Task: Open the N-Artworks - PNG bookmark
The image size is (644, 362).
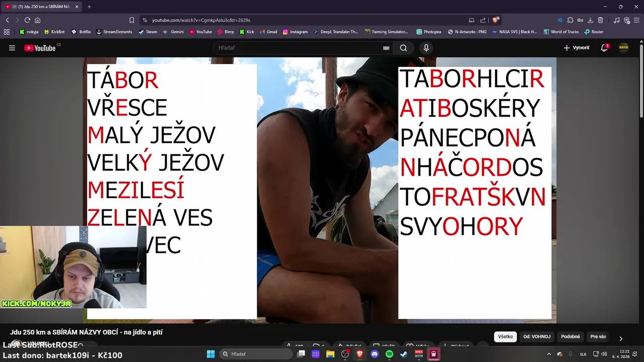Action: click(467, 32)
